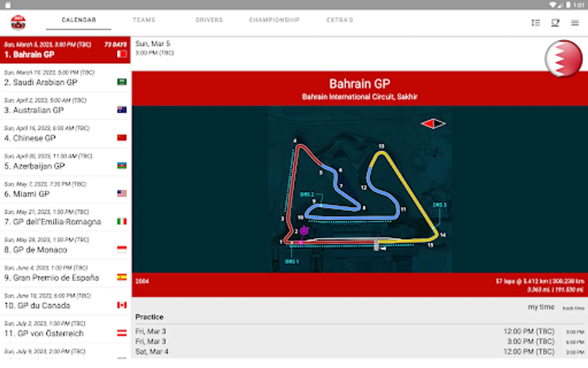
Task: Open the hamburger menu icon
Action: click(575, 23)
